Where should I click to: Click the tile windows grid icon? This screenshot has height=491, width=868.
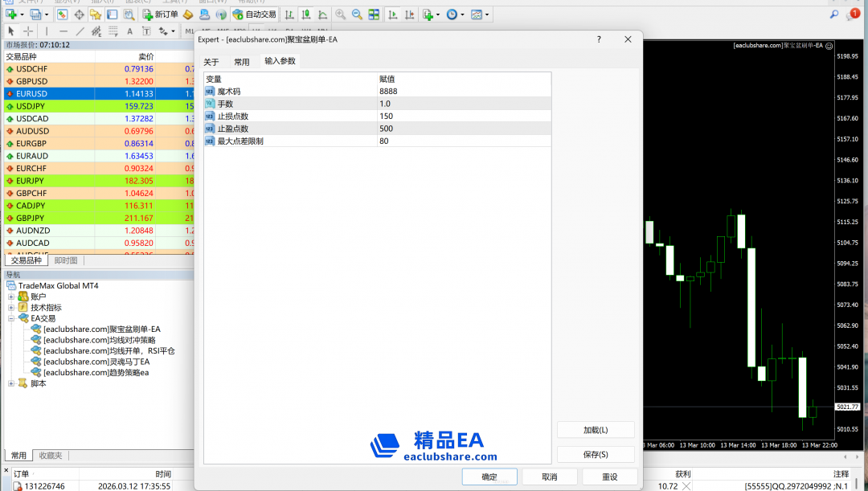click(374, 14)
